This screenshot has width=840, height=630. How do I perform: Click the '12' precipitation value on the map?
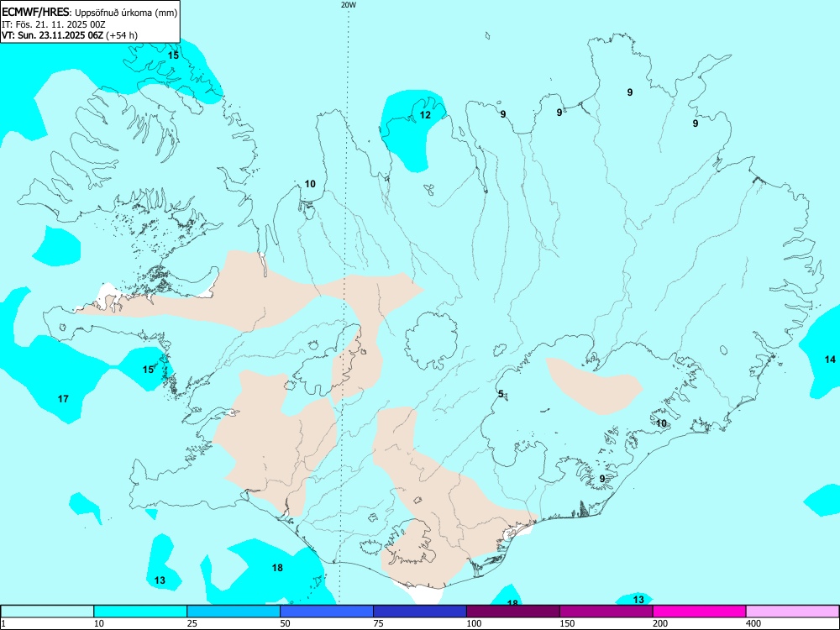coord(425,115)
